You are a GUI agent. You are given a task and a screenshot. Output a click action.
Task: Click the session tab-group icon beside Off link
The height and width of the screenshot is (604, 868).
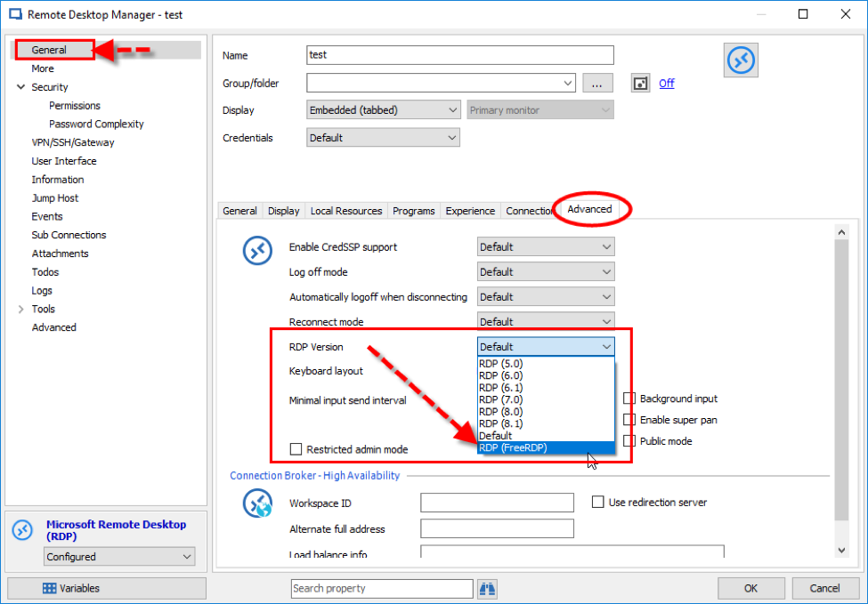(640, 84)
